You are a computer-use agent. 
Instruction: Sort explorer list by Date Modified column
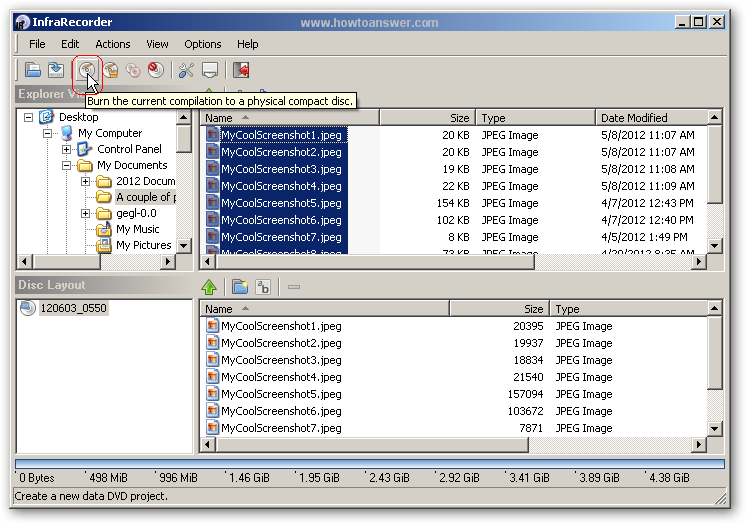pos(652,118)
